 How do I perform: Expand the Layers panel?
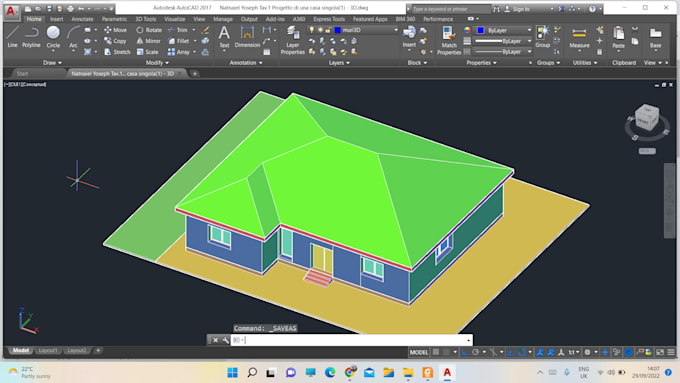point(339,63)
